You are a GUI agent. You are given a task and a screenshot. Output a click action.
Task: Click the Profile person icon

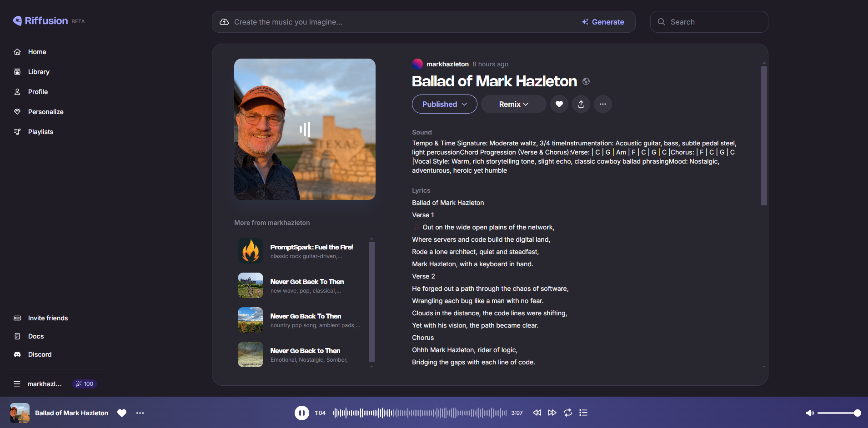17,92
